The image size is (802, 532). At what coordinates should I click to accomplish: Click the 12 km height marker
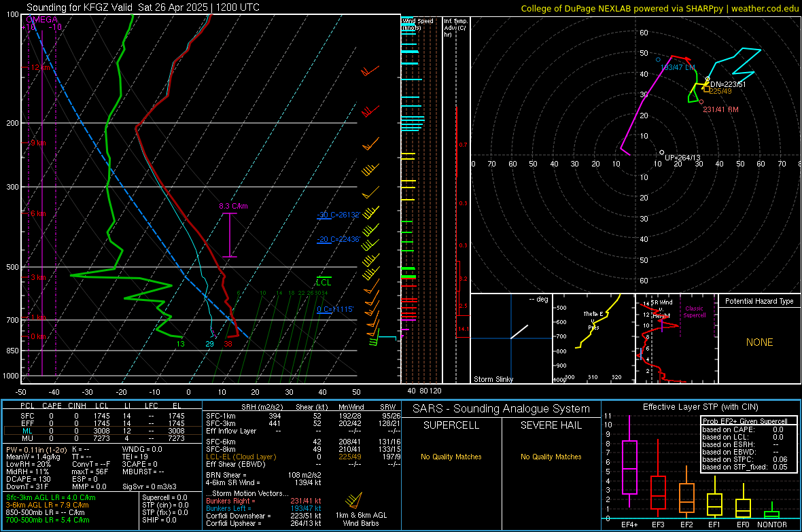point(40,67)
